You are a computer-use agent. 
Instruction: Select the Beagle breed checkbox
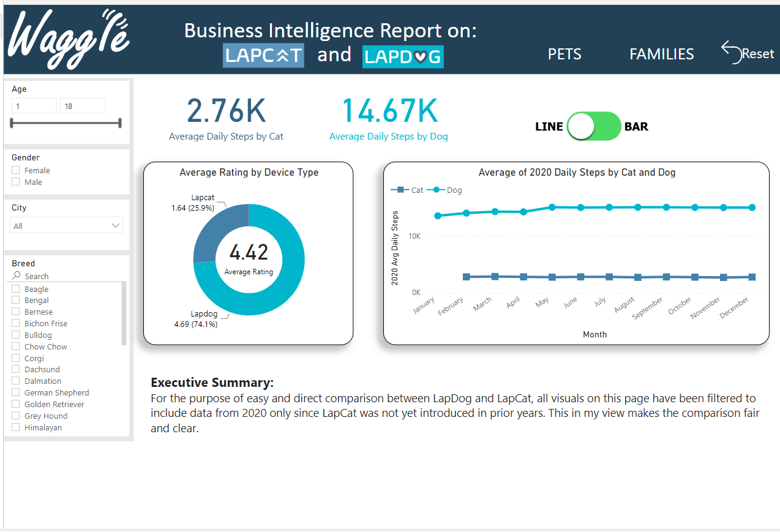[16, 290]
